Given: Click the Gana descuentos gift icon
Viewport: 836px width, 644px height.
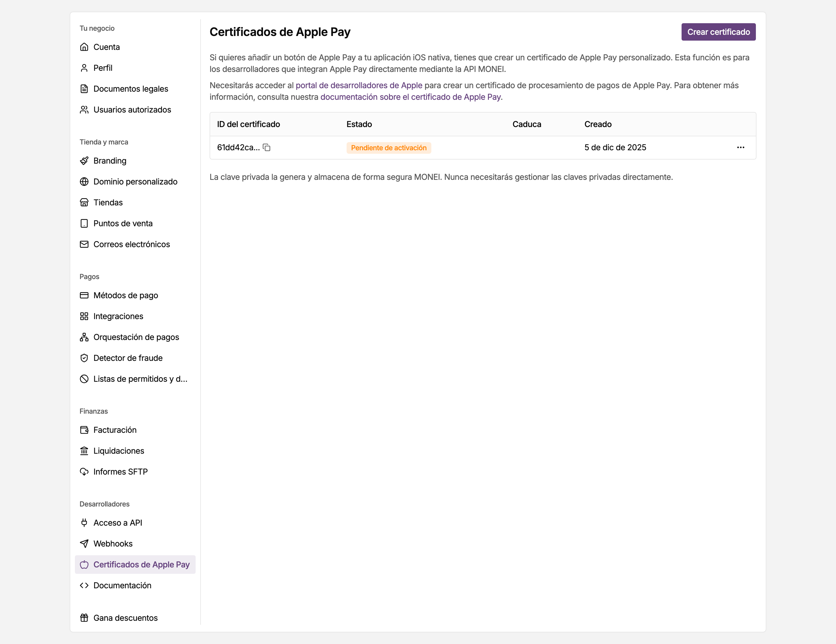Looking at the screenshot, I should click(84, 618).
